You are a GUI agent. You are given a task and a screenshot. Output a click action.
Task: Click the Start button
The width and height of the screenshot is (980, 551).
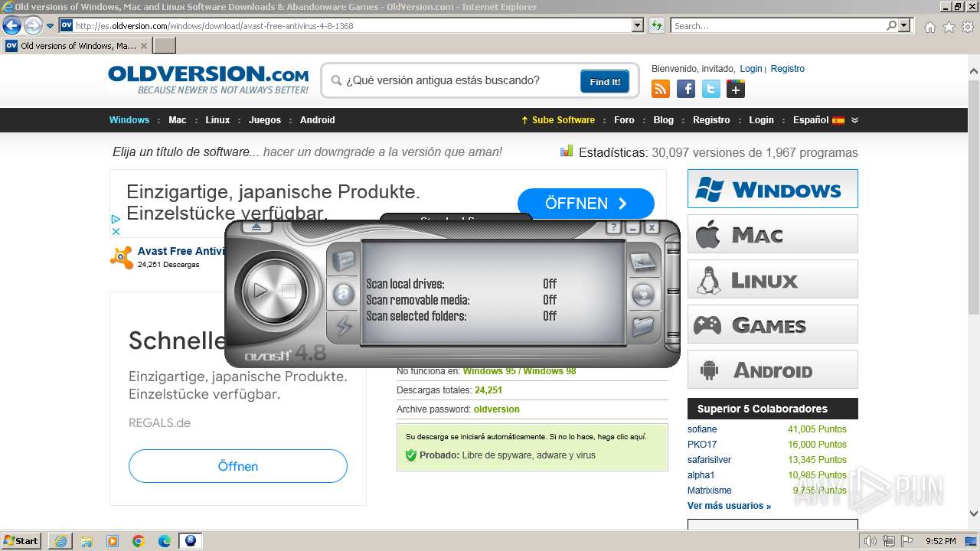click(x=21, y=540)
